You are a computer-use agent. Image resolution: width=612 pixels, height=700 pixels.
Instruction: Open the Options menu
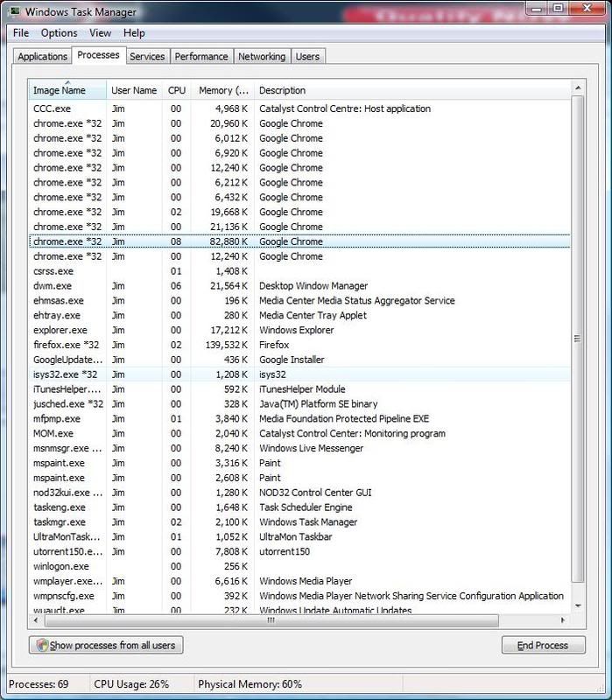tap(59, 33)
